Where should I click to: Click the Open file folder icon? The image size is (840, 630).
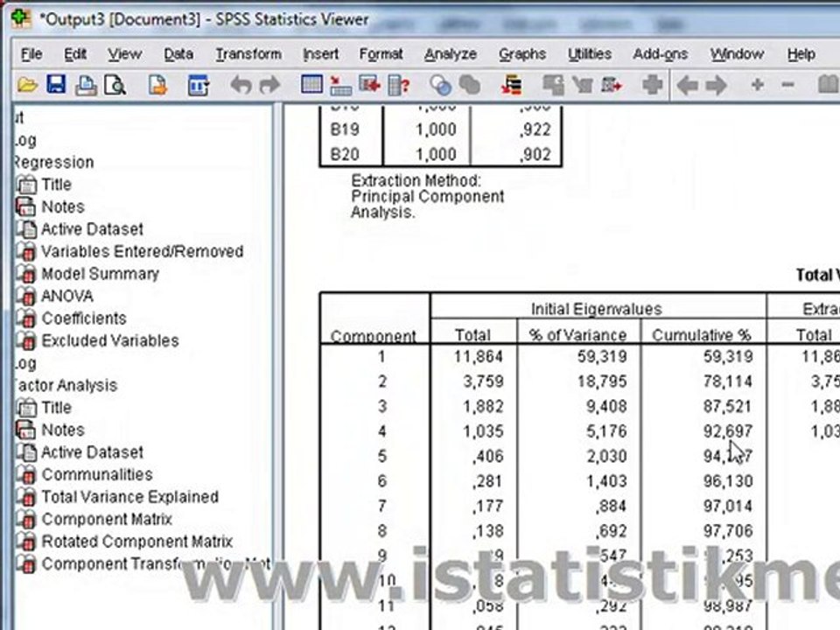pos(27,85)
